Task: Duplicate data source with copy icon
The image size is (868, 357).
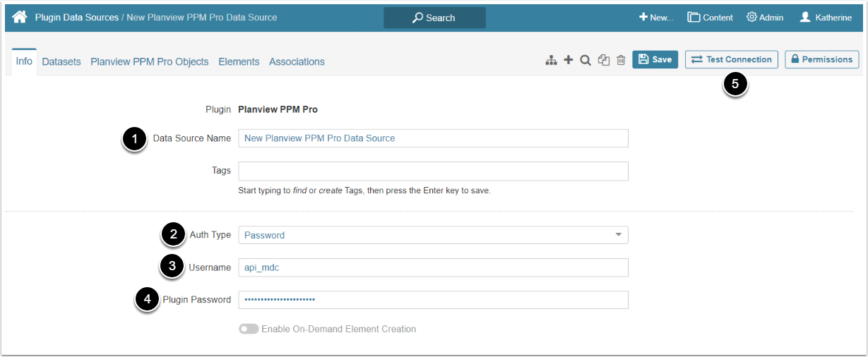Action: click(604, 61)
